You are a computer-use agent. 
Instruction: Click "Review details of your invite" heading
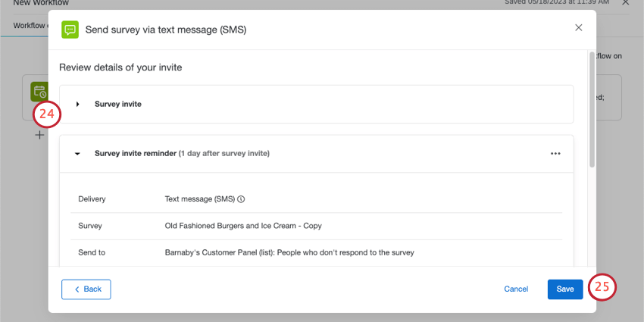pyautogui.click(x=120, y=67)
